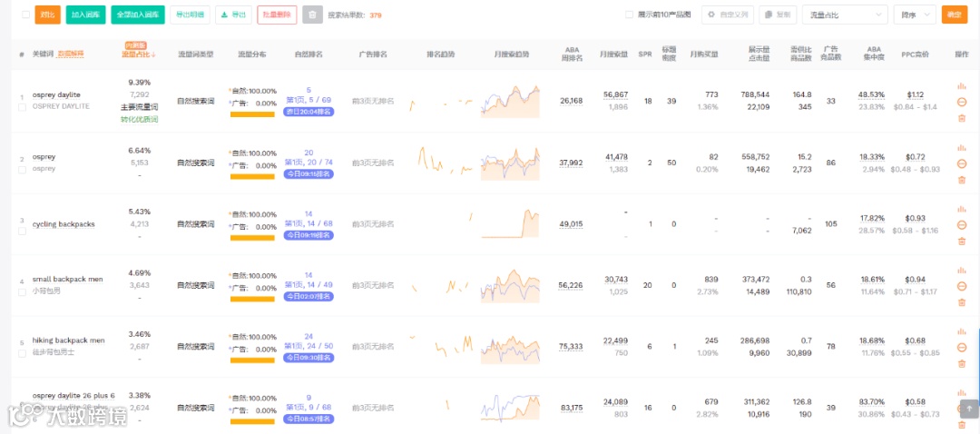Delete the osprey daylite keyword via trash icon
980x434 pixels.
tap(961, 118)
